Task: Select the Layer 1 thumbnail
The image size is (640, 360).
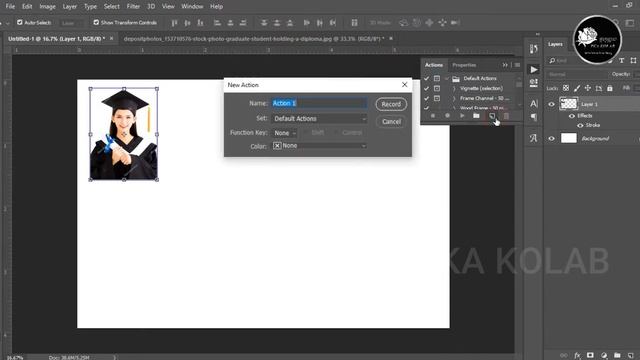Action: (x=569, y=104)
